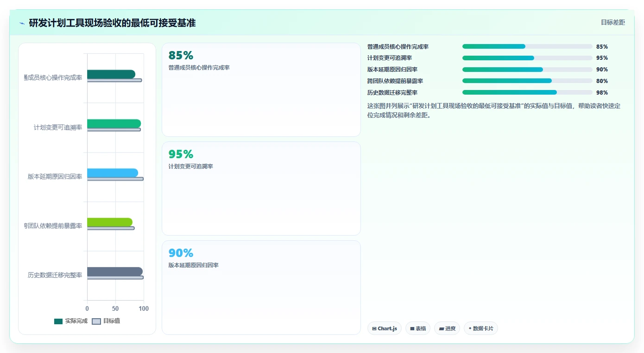The height and width of the screenshot is (353, 644).
Task: Toggle the 实际完成 legend swatch
Action: click(x=58, y=321)
